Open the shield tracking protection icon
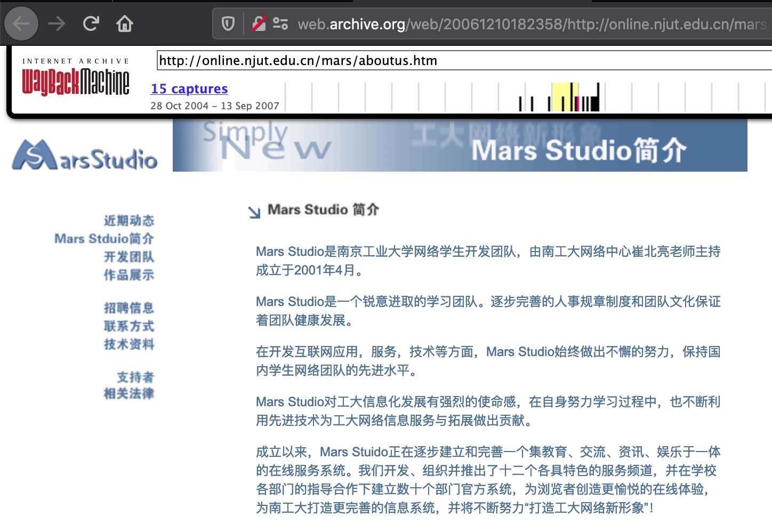The height and width of the screenshot is (532, 772). [228, 24]
